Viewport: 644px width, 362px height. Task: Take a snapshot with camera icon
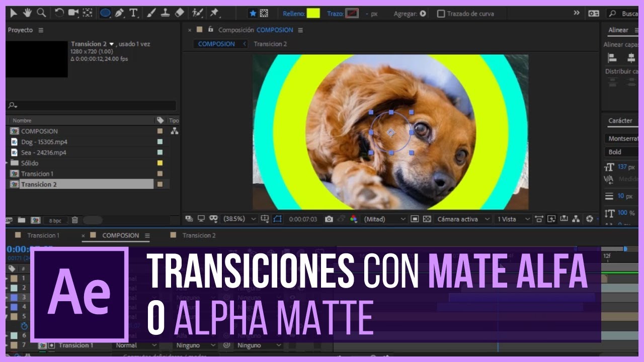(329, 219)
